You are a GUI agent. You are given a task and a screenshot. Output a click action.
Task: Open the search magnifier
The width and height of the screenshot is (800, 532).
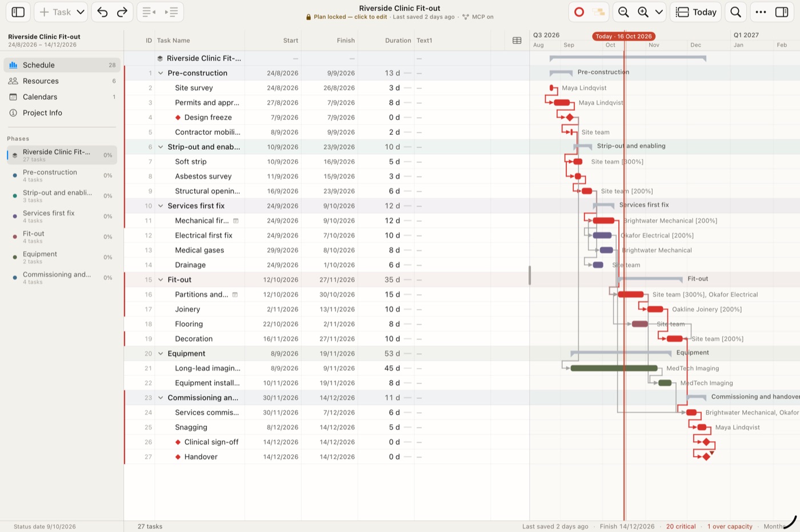click(736, 12)
